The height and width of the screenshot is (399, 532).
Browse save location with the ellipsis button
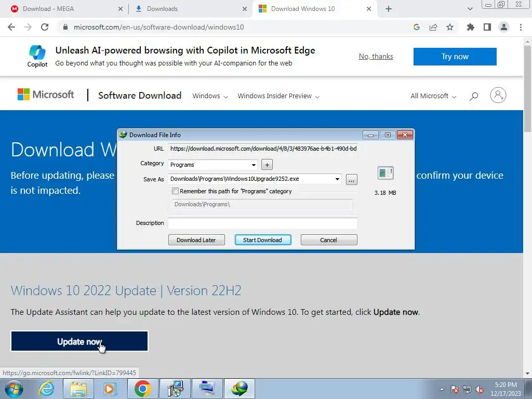click(352, 180)
